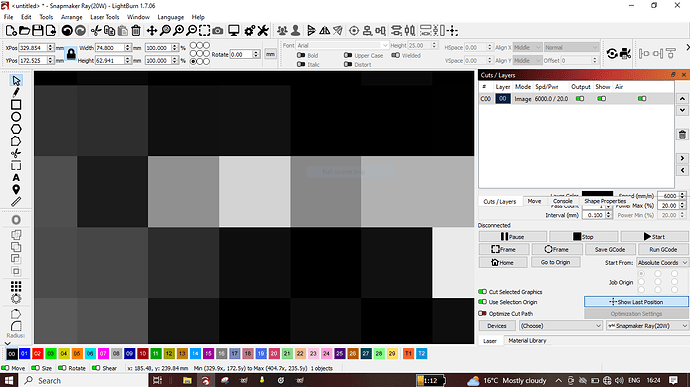Open the Normal text mode dropdown
The width and height of the screenshot is (690, 387).
tap(571, 47)
